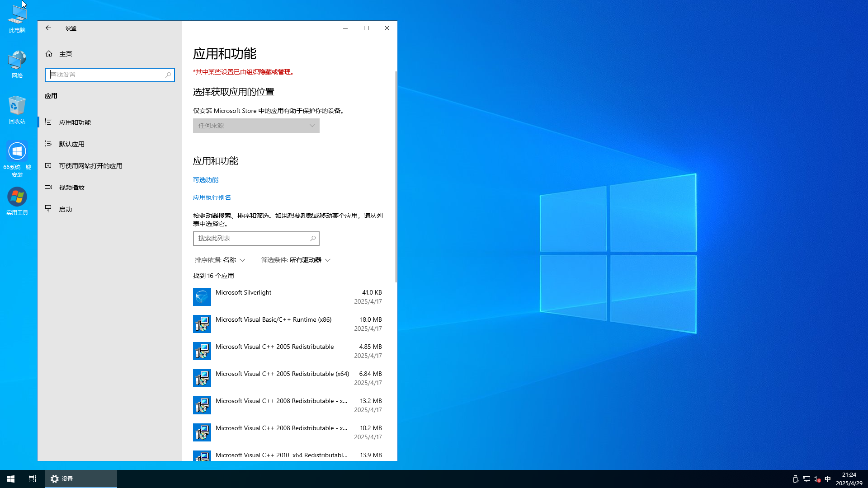Expand the 筛选条件: 所有驱动器 filter dropdown
This screenshot has width=868, height=488.
click(296, 260)
